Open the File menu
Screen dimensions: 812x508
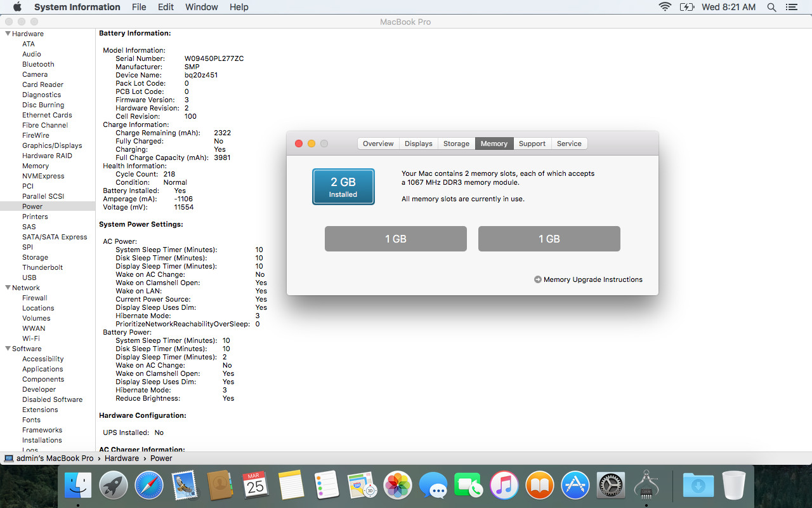click(x=139, y=7)
